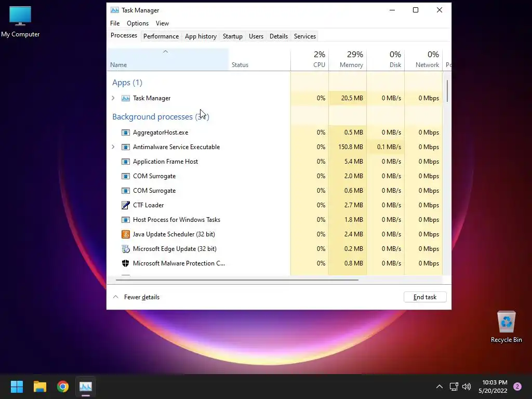The width and height of the screenshot is (532, 399).
Task: Sort by the Status column header
Action: pos(260,60)
